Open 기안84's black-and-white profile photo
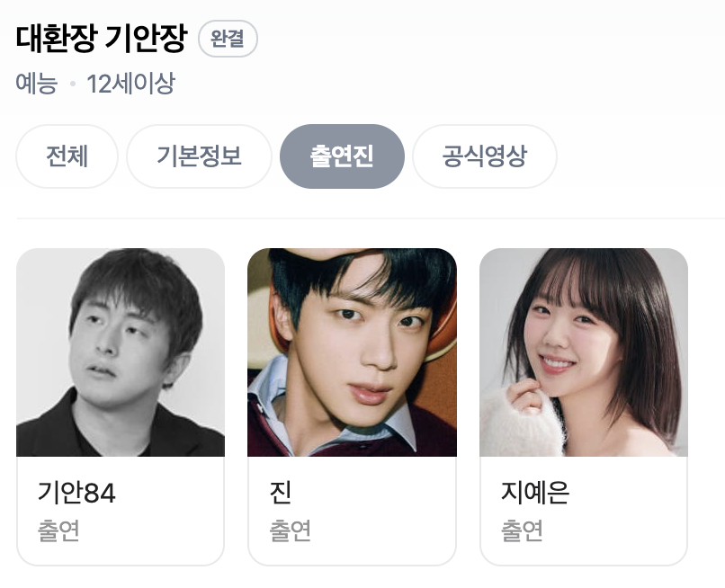725x588 pixels. (x=121, y=352)
